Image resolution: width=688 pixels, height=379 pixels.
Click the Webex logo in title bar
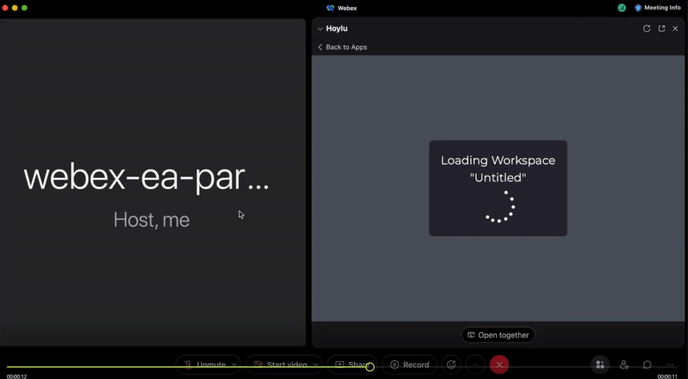pos(331,8)
